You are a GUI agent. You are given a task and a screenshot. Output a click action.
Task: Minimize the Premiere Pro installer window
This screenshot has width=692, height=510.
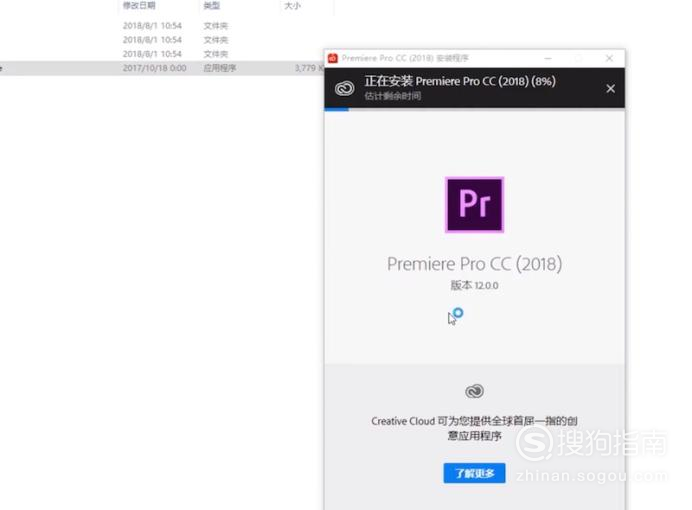(x=548, y=58)
